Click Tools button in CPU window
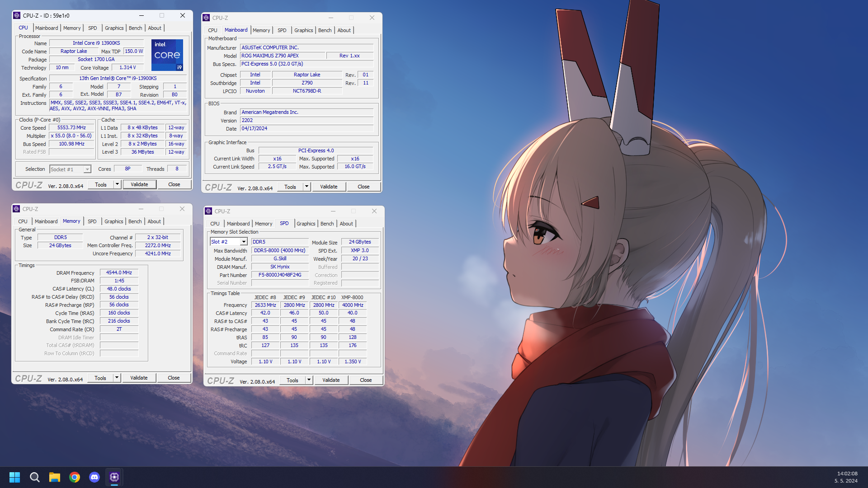This screenshot has width=868, height=488. coord(101,184)
